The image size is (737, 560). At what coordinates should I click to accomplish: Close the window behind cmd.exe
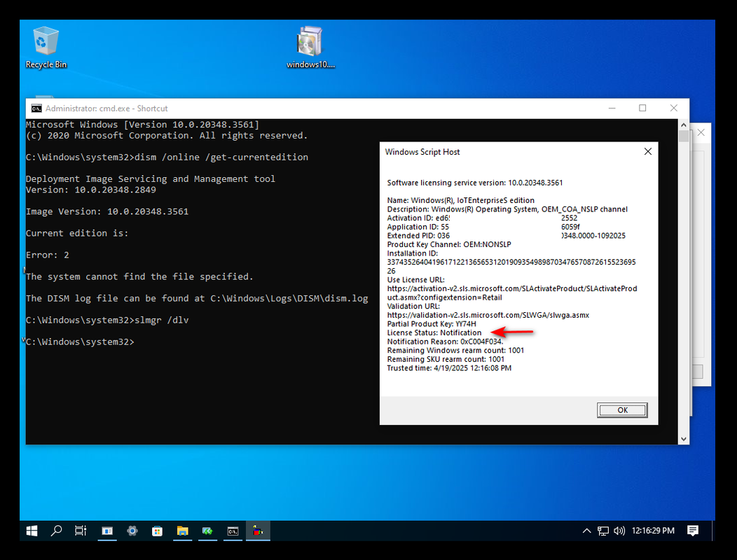pos(701,132)
